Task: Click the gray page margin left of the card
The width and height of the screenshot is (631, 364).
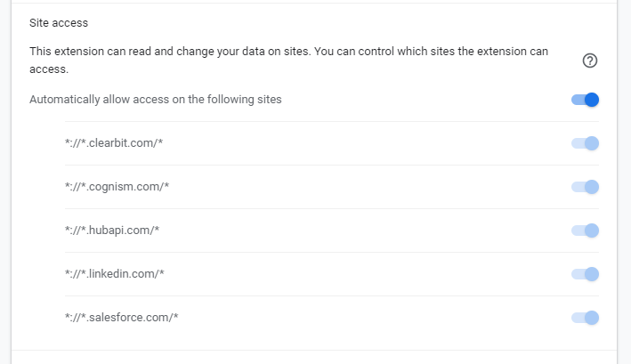Action: 5,182
